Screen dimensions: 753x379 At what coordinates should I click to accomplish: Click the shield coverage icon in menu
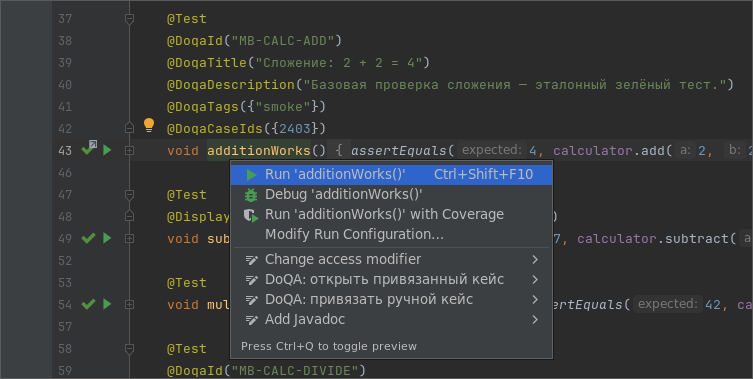[251, 215]
